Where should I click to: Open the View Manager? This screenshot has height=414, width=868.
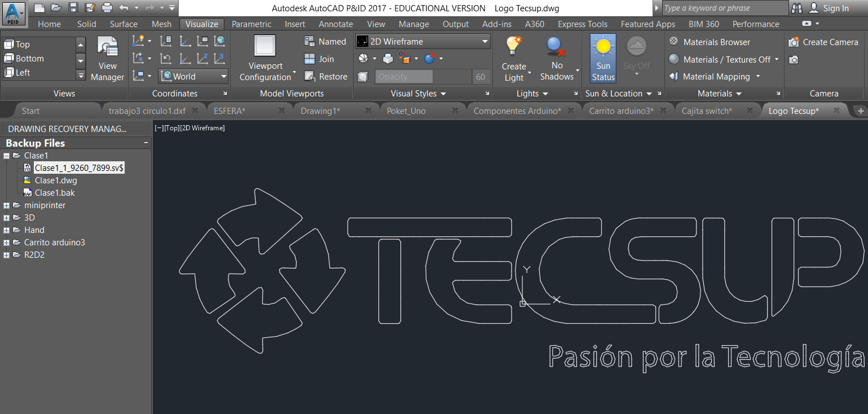107,59
